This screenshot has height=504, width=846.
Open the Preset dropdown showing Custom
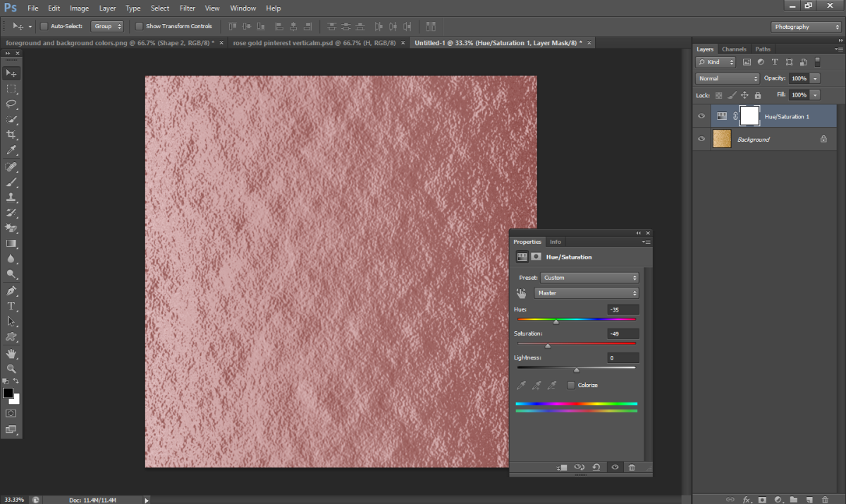[589, 277]
